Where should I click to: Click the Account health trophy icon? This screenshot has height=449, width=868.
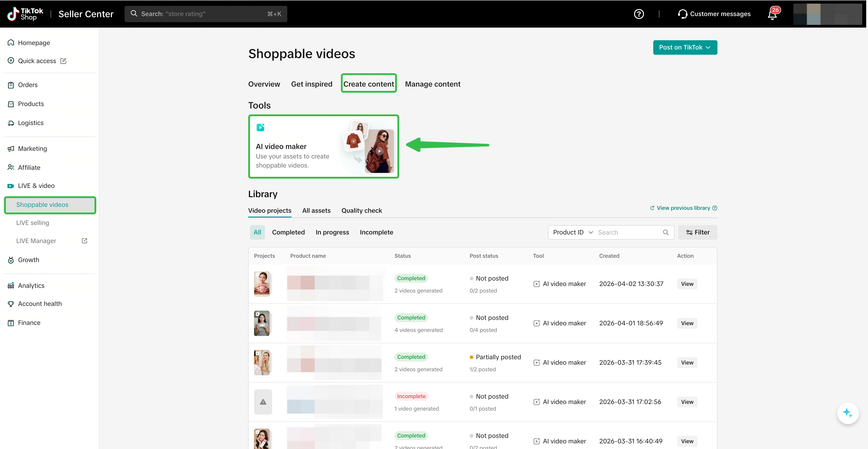point(11,304)
